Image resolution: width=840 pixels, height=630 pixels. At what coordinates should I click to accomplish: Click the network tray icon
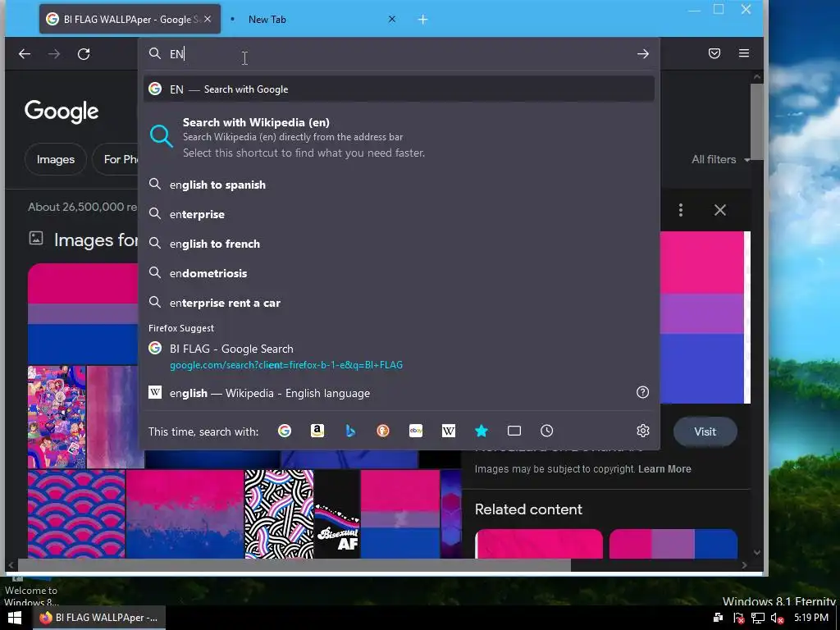[x=757, y=619]
